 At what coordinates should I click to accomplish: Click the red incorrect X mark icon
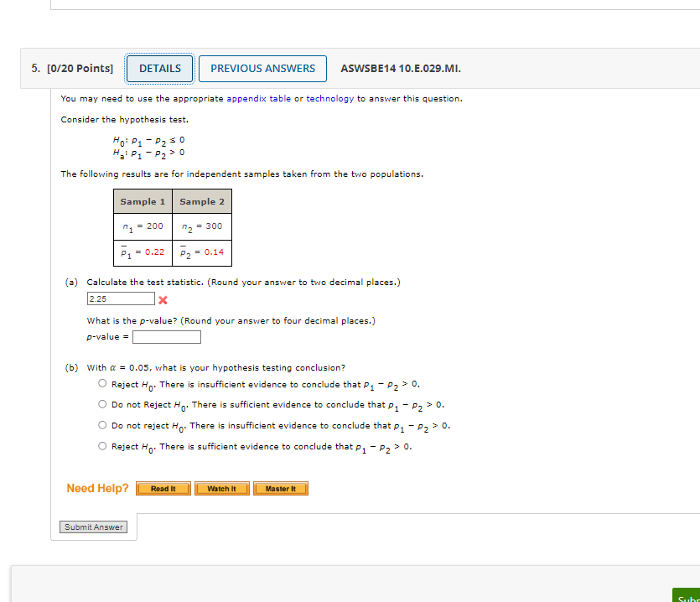163,300
